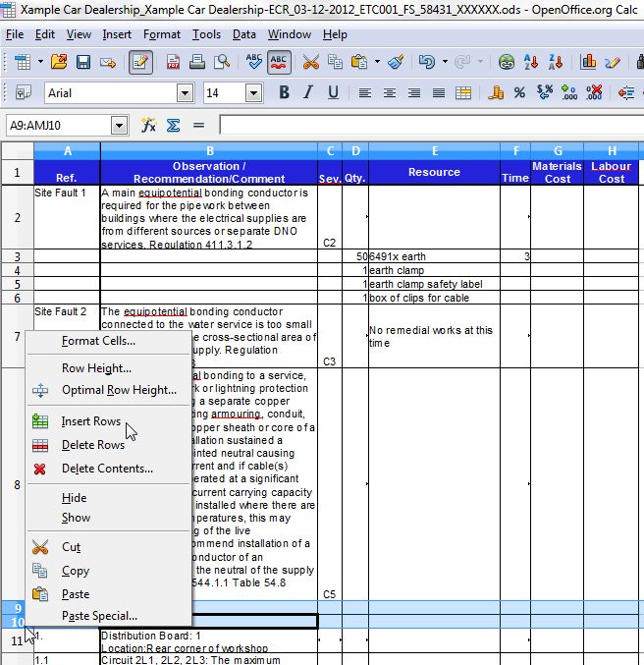The height and width of the screenshot is (665, 644).
Task: Toggle the AutoSpellcheck icon
Action: (279, 62)
